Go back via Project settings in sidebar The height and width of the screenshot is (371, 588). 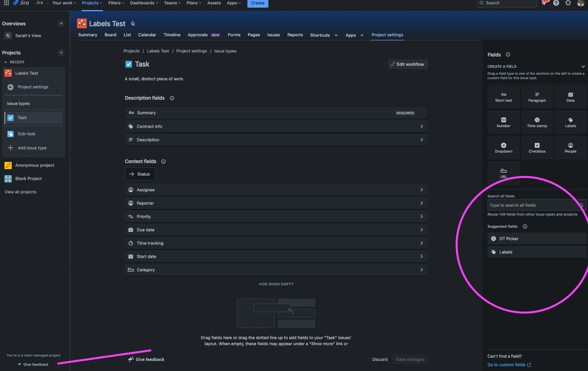[x=34, y=87]
